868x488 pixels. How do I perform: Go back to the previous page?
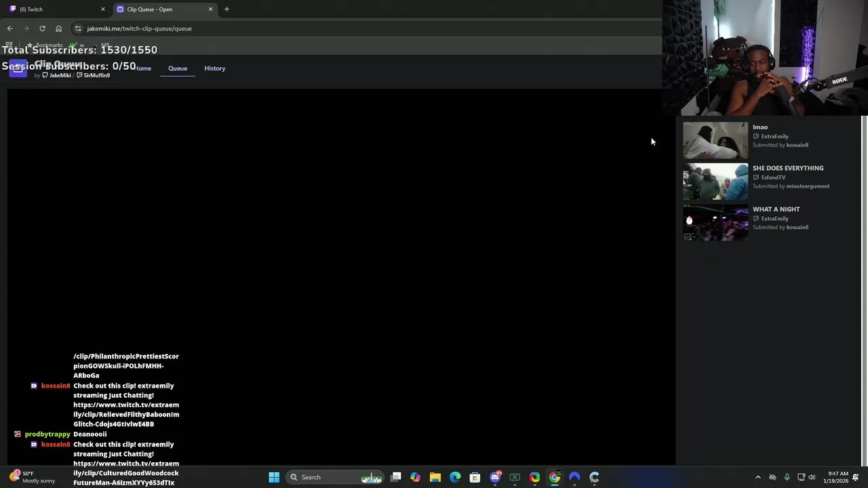pyautogui.click(x=9, y=28)
